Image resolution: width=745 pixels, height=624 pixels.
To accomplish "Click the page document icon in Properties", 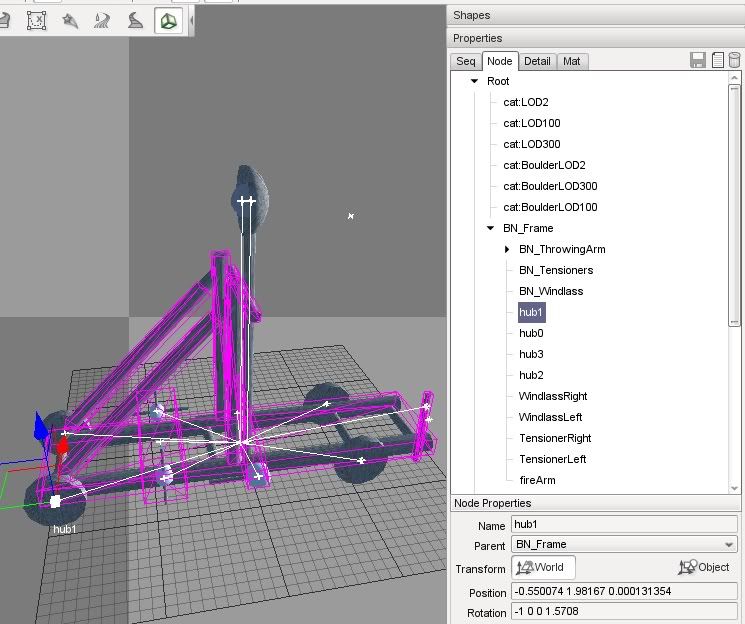I will pos(718,61).
